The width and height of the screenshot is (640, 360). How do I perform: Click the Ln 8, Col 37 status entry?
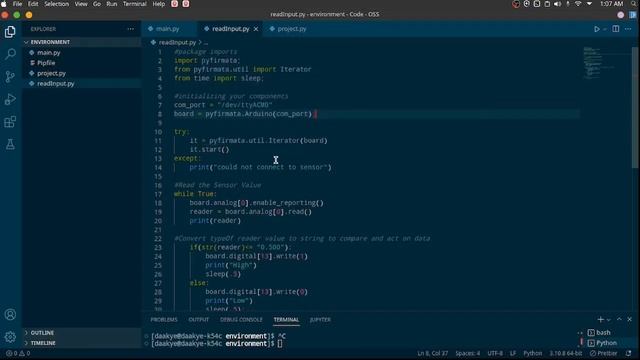coord(432,353)
